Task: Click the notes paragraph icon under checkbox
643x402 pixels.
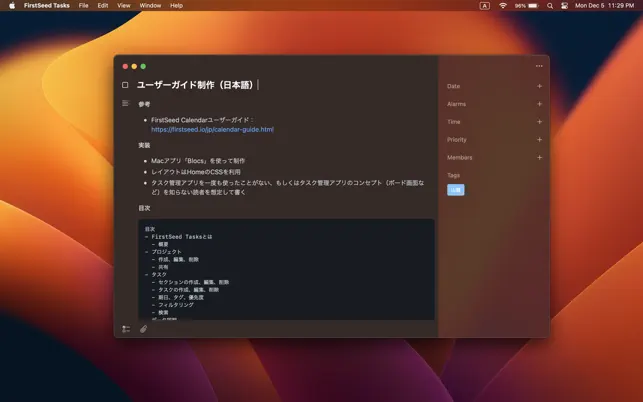Action: (x=125, y=103)
